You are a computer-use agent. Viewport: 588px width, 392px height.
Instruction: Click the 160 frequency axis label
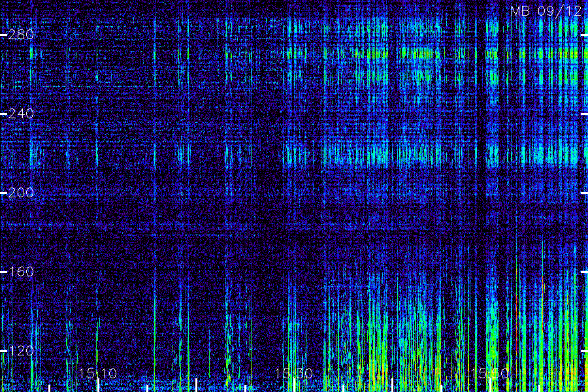21,272
